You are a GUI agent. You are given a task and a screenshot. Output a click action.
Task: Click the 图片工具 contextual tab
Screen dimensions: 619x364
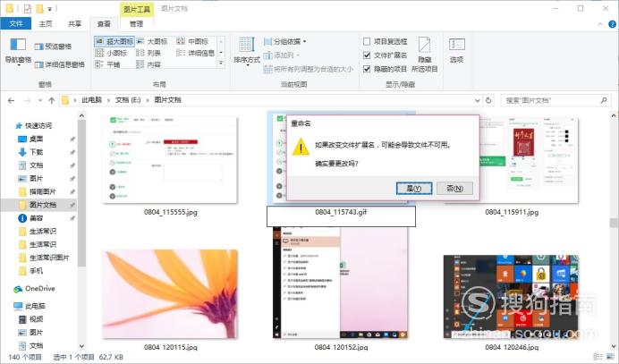coord(137,9)
